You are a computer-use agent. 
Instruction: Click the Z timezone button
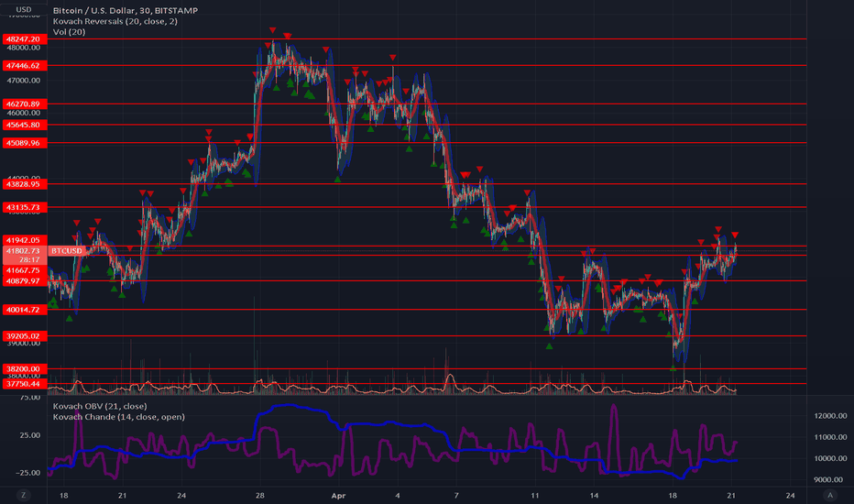pos(24,495)
